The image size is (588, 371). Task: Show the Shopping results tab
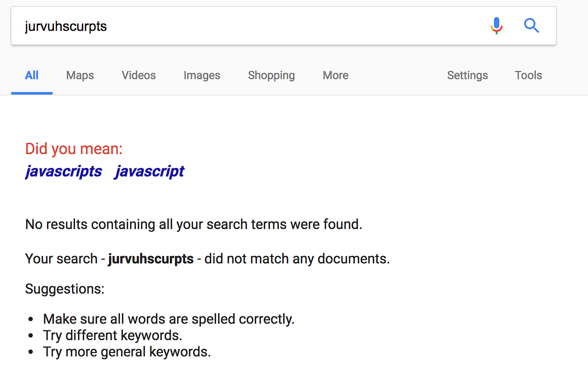pos(271,75)
